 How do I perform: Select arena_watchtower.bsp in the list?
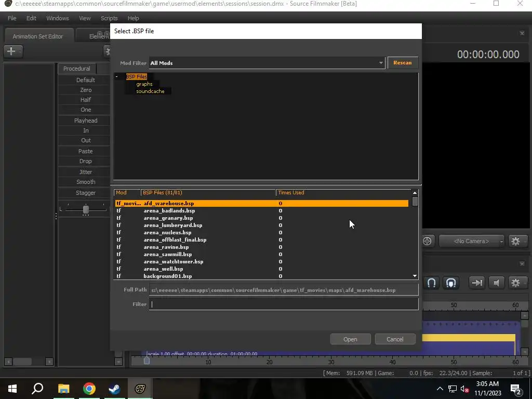[262, 262]
